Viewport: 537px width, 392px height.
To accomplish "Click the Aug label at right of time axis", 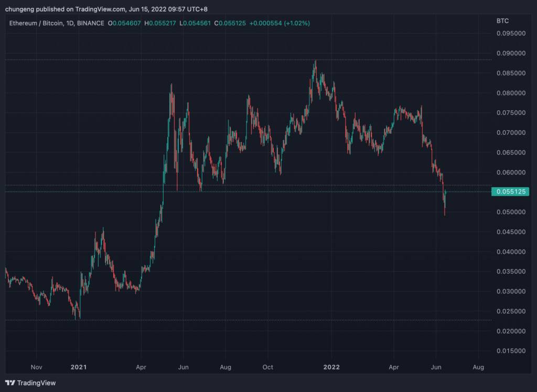I will coord(478,367).
